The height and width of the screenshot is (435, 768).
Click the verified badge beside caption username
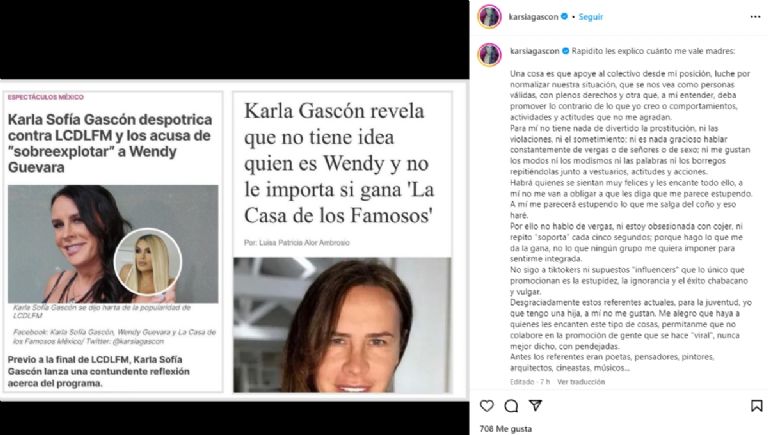[x=565, y=51]
